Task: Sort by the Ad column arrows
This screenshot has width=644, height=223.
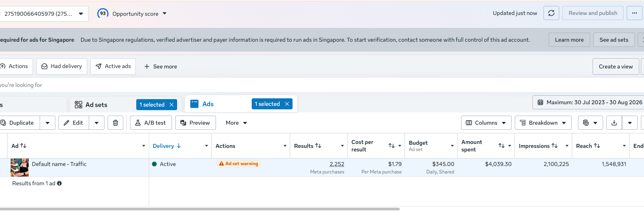Action: pos(24,146)
